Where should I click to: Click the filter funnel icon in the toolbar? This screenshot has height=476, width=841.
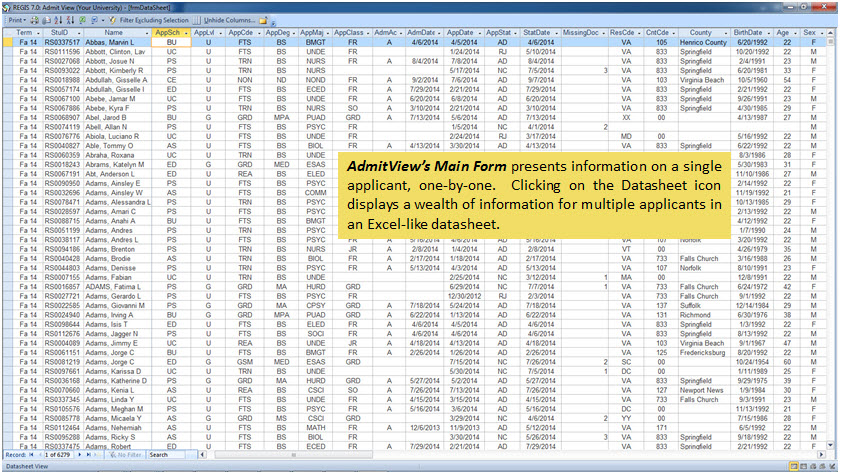113,20
